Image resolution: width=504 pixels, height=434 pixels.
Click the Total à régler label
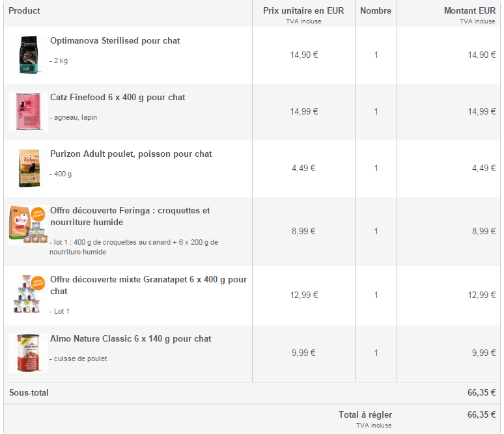(x=365, y=415)
